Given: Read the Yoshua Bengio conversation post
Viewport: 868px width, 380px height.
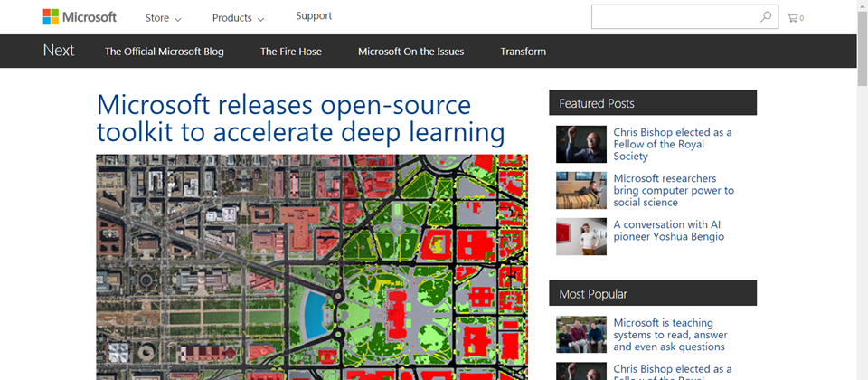Looking at the screenshot, I should click(x=668, y=231).
